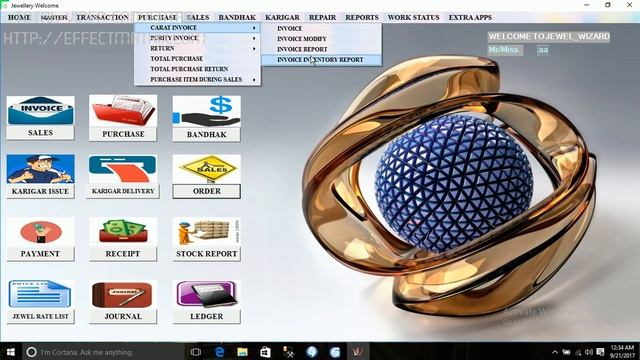Click the LEDGER label button
Screen dimensions: 640x360
tap(207, 316)
